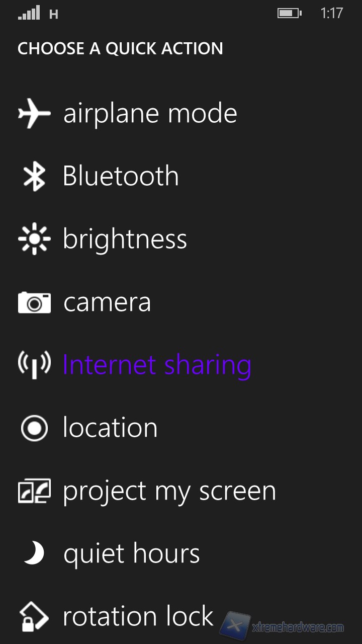This screenshot has width=362, height=644.
Task: Tap the Bluetooth symbol icon
Action: click(x=34, y=177)
